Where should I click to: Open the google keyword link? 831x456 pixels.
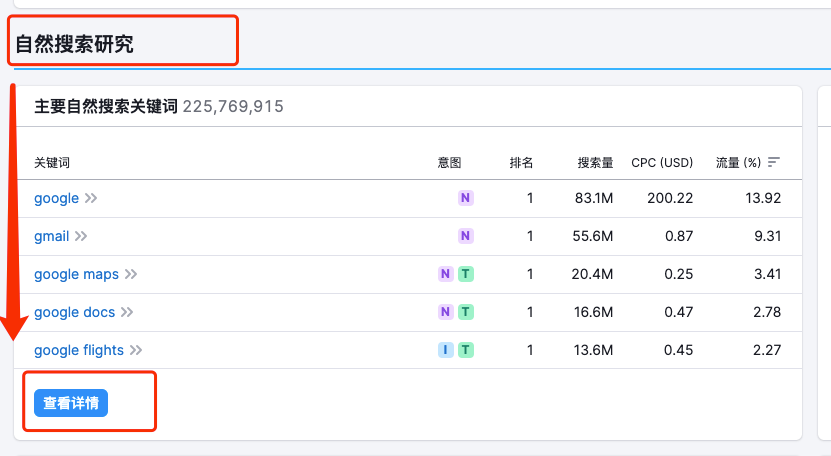pos(56,198)
